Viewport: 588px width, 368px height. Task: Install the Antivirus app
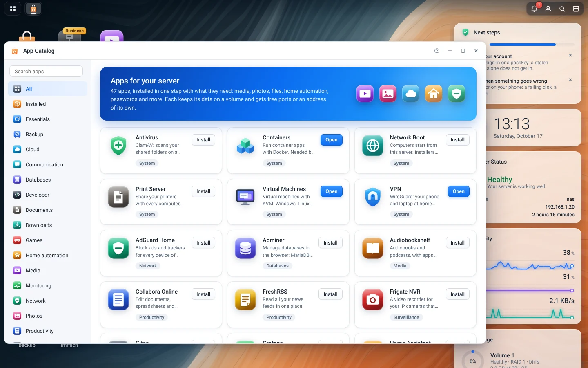[x=203, y=140]
